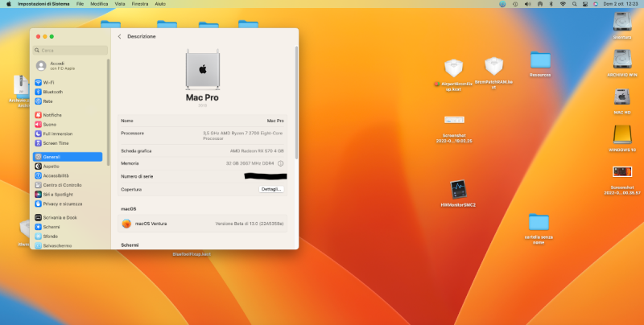Click the Nome row showing Mac Pro
The height and width of the screenshot is (325, 644).
(x=203, y=121)
